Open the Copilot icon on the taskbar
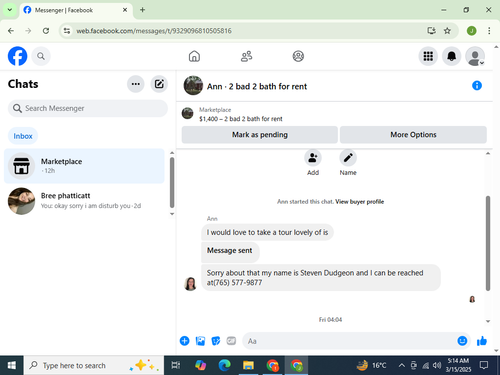The width and height of the screenshot is (500, 375). click(200, 365)
